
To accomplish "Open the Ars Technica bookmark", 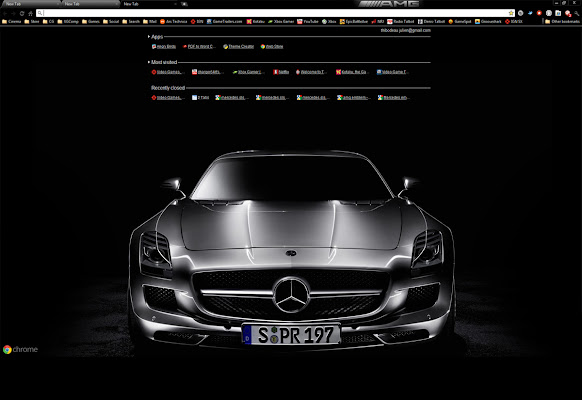I will click(173, 22).
